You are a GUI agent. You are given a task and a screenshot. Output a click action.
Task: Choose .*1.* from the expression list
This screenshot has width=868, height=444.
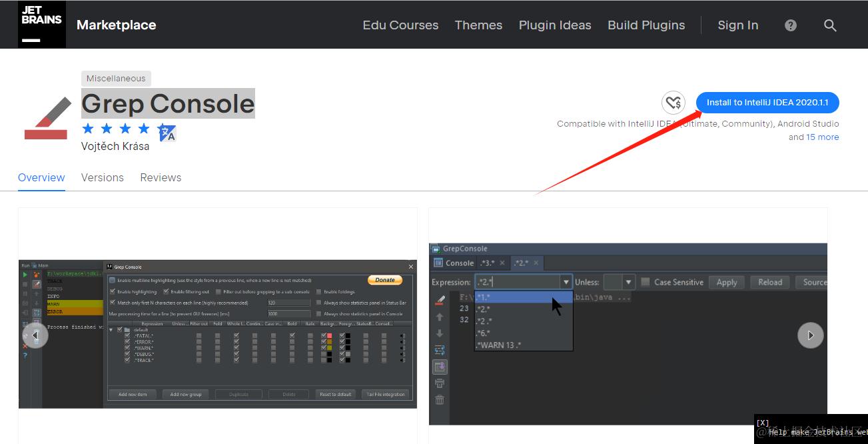coord(524,297)
